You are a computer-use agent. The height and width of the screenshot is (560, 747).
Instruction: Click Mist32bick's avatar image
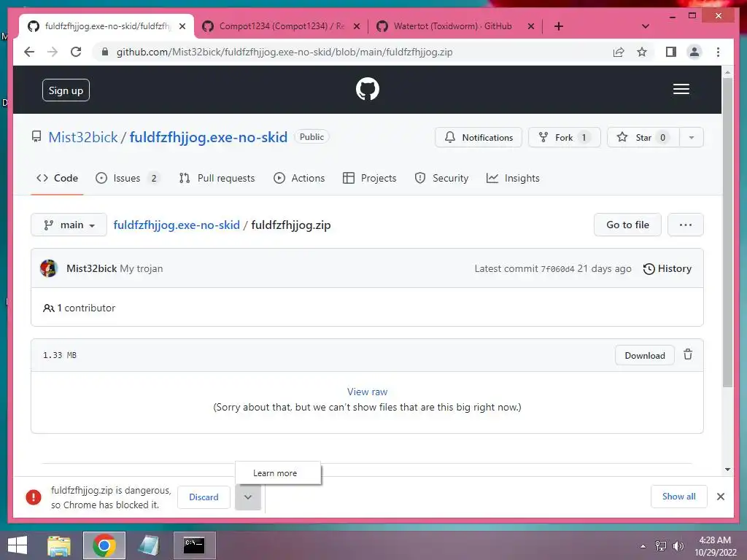[x=49, y=268]
